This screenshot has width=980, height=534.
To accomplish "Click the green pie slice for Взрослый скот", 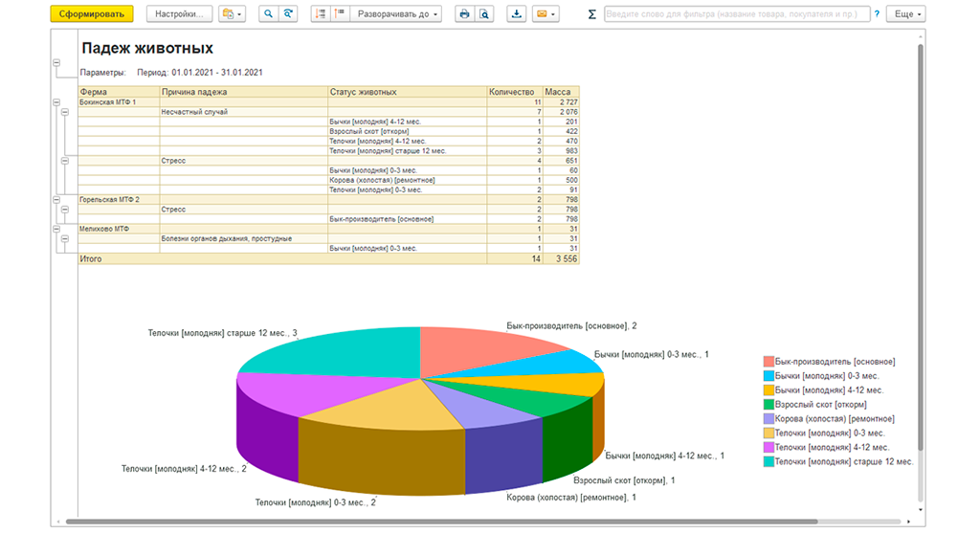I will [531, 400].
